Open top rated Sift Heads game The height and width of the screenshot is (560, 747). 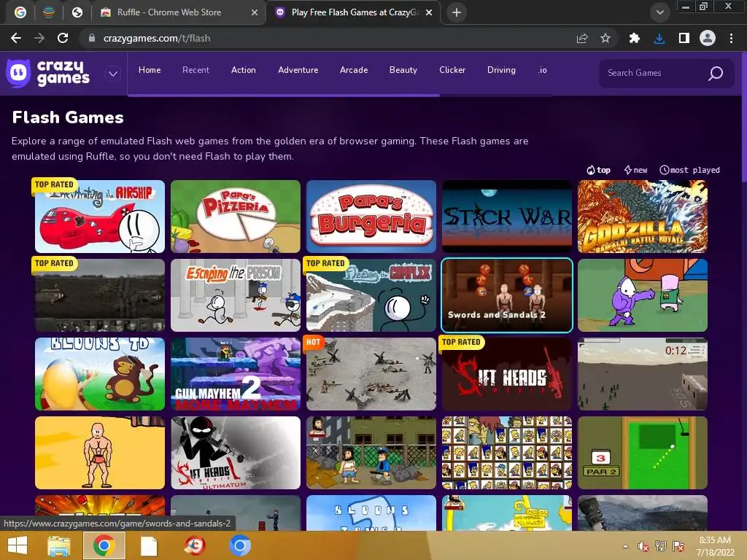507,374
